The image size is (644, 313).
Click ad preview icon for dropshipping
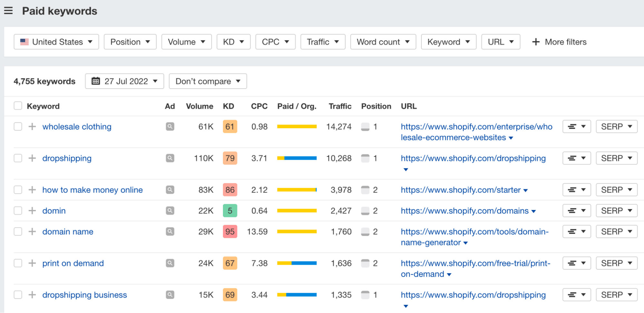170,158
